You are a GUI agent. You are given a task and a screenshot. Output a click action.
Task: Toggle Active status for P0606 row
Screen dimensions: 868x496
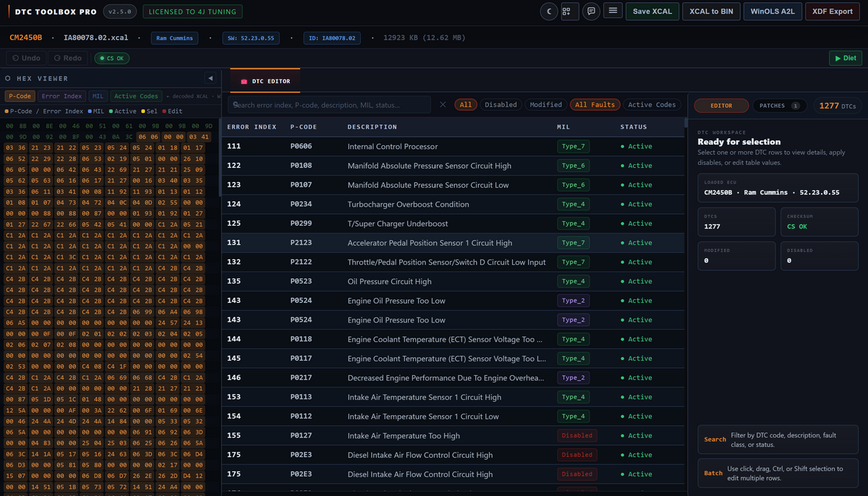637,147
